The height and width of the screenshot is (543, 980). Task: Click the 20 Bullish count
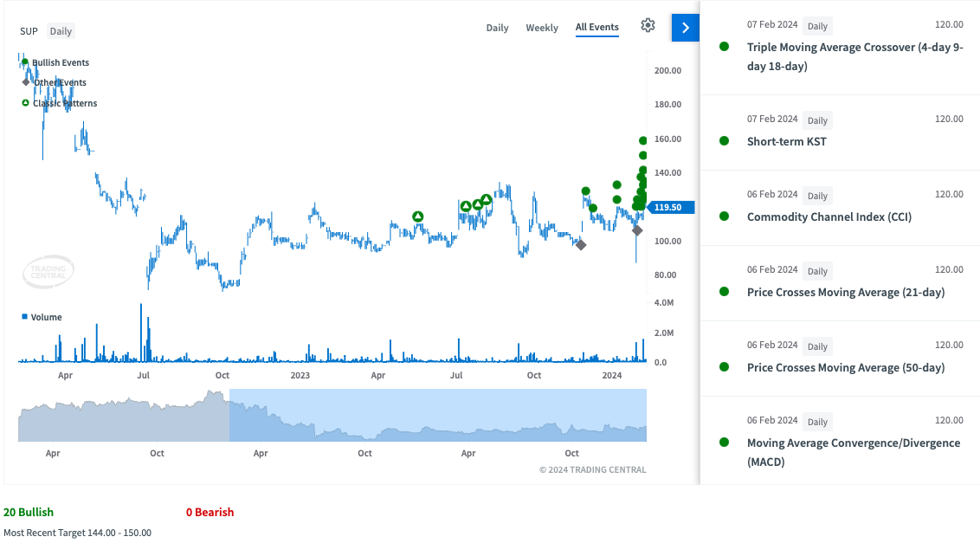(29, 512)
